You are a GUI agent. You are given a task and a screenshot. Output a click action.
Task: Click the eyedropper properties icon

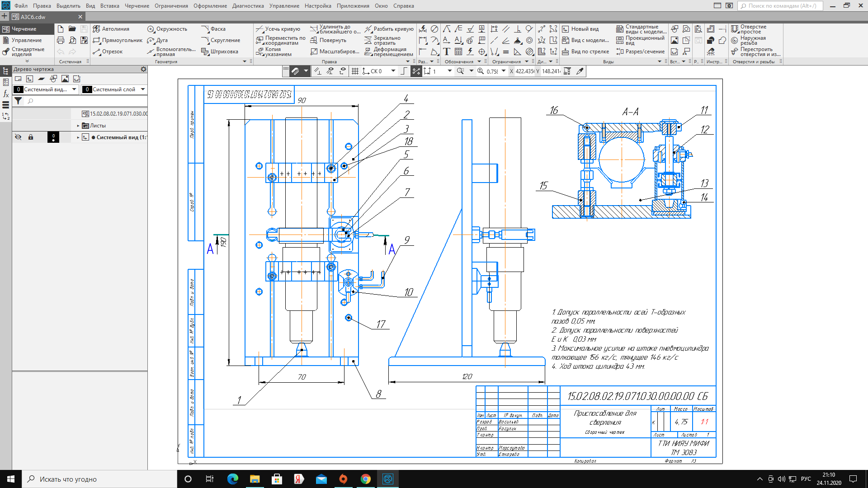pos(580,71)
